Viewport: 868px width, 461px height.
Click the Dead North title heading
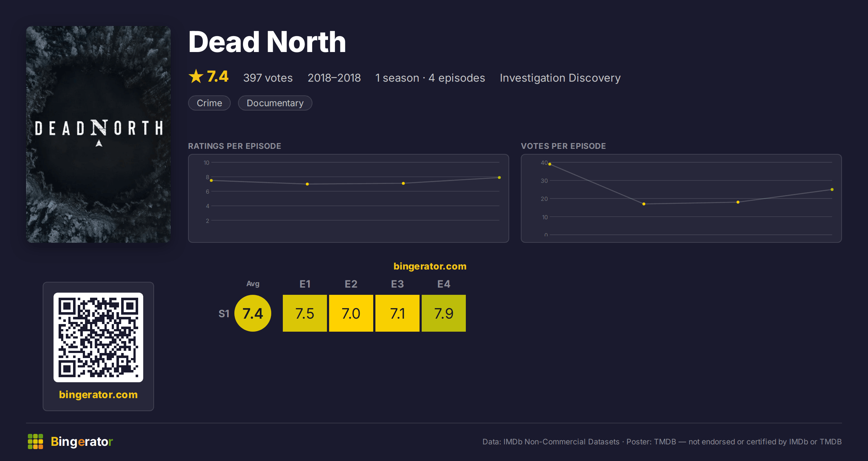(x=267, y=42)
